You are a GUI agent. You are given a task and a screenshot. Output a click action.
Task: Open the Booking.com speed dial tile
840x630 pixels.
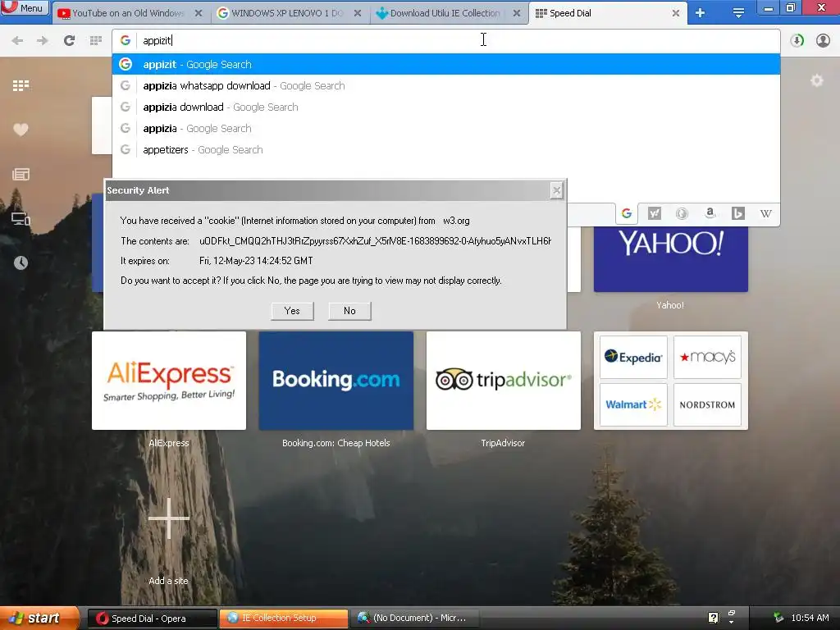[x=336, y=381]
